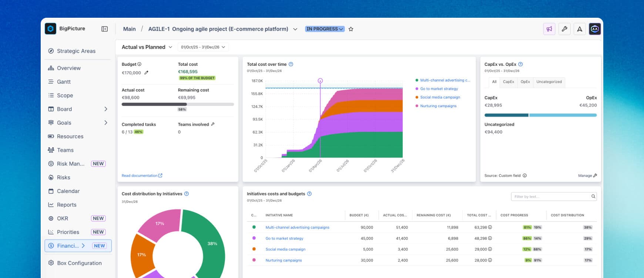Open the wrench configuration icon

point(564,29)
